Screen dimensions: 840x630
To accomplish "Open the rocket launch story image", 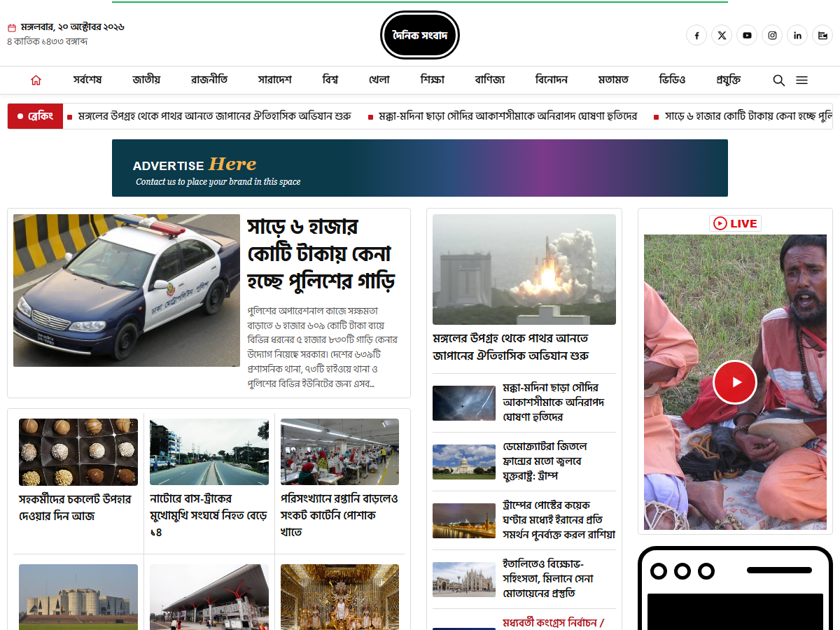I will 524,269.
